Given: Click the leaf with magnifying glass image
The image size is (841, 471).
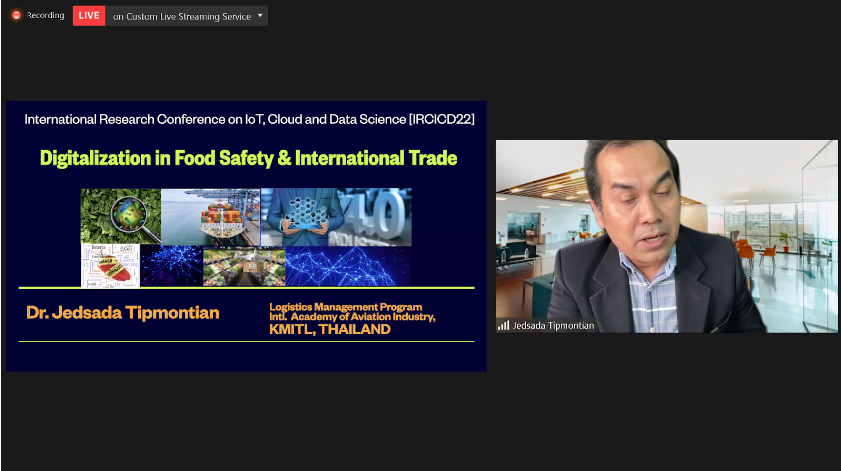Looking at the screenshot, I should [x=121, y=217].
